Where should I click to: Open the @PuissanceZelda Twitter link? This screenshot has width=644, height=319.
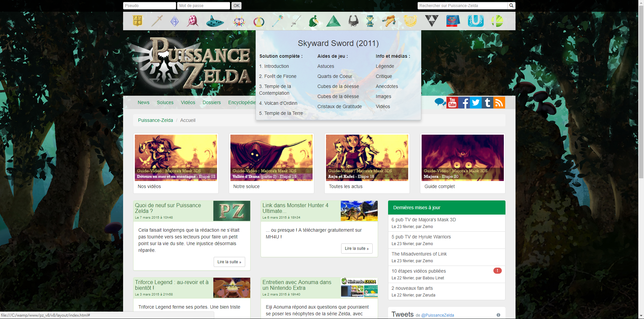tap(437, 315)
